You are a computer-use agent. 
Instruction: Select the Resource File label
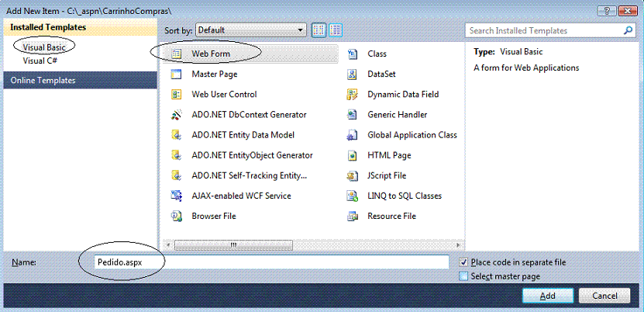[x=392, y=216]
